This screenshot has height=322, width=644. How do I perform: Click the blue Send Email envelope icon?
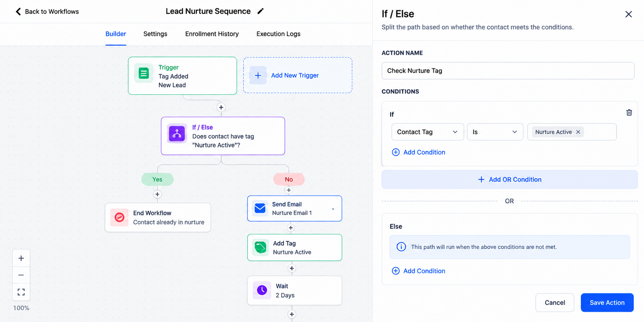[x=260, y=208]
